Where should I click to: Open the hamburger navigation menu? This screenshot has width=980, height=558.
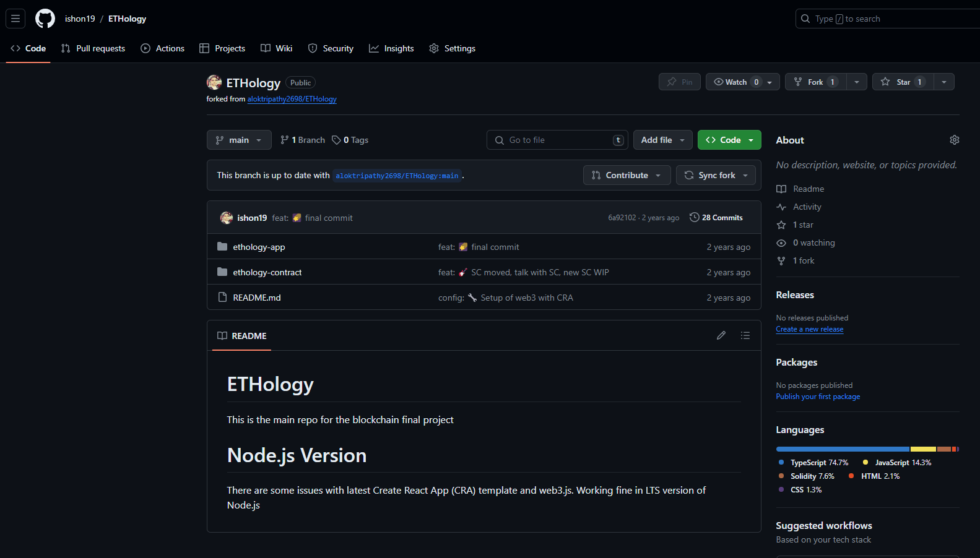pyautogui.click(x=15, y=19)
